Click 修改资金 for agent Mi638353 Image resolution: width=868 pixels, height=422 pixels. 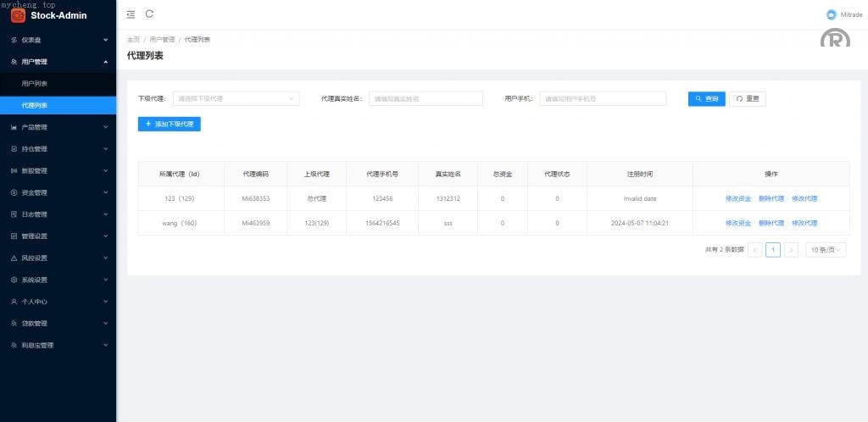pos(737,198)
